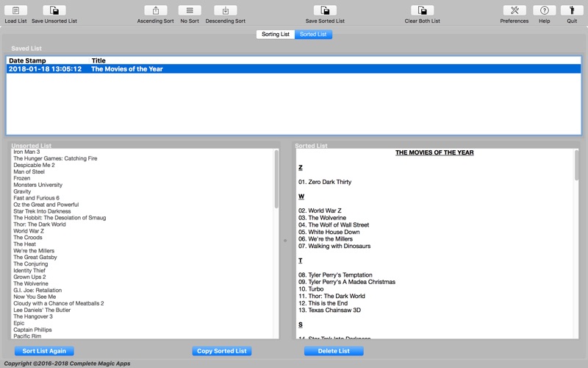Image resolution: width=588 pixels, height=368 pixels.
Task: Click G.I. Joe: Retaliation entry
Action: [x=37, y=290]
